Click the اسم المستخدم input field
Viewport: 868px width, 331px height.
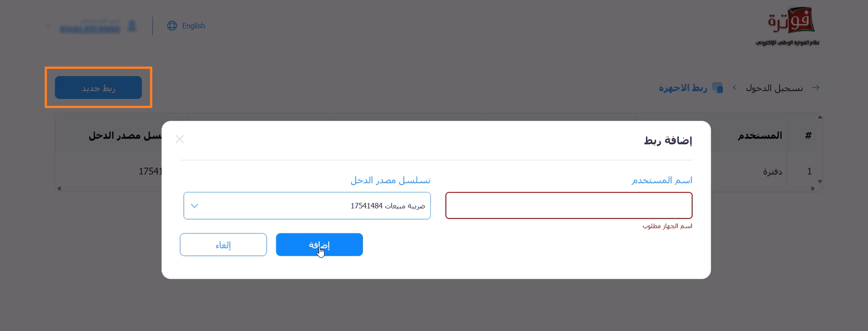(569, 206)
